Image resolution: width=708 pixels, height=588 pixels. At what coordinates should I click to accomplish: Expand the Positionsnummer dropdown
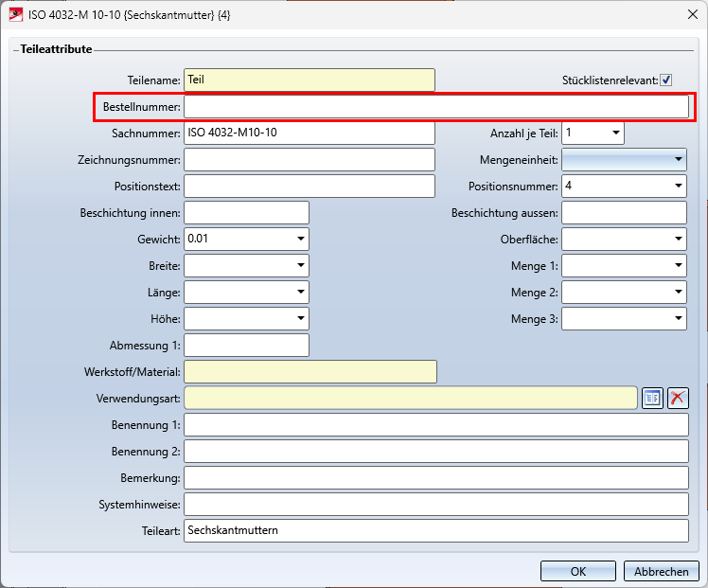click(x=679, y=187)
